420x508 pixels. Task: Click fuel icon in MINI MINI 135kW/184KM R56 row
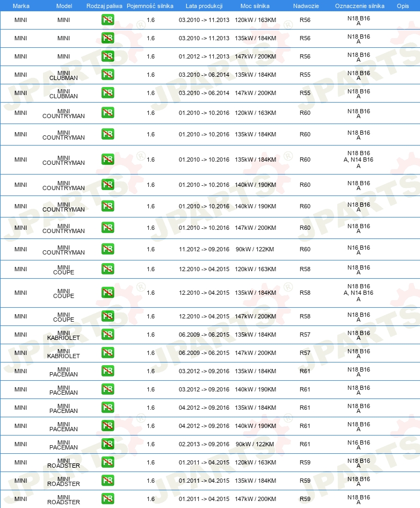[107, 38]
